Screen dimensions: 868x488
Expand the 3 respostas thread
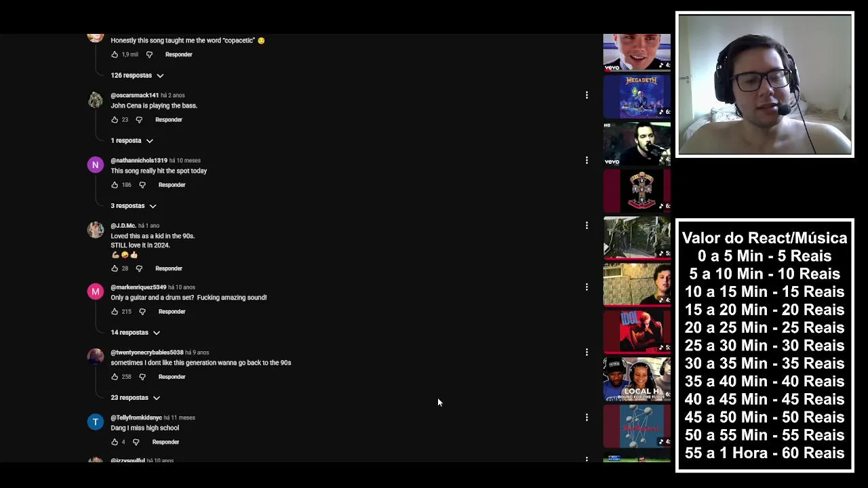tap(134, 205)
